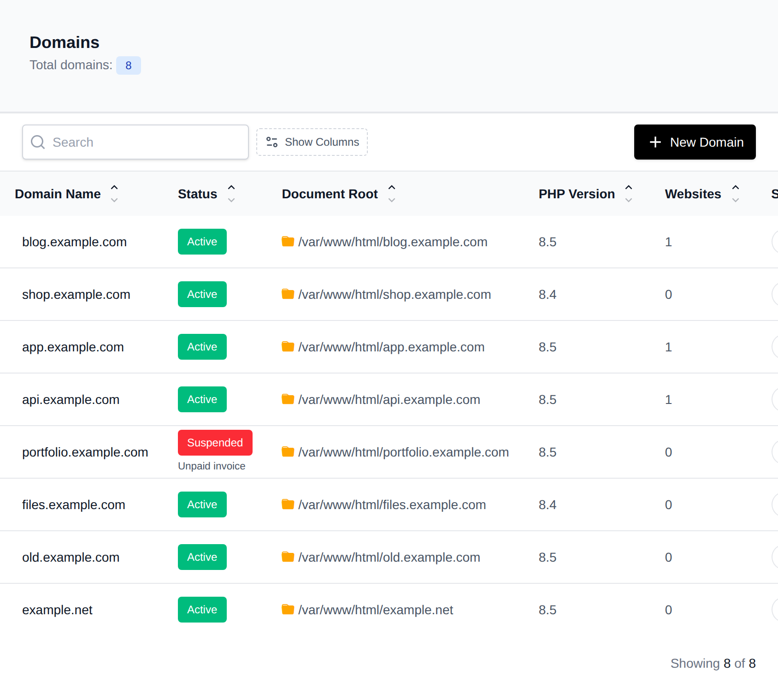Click the PHP Version header label

tap(577, 194)
